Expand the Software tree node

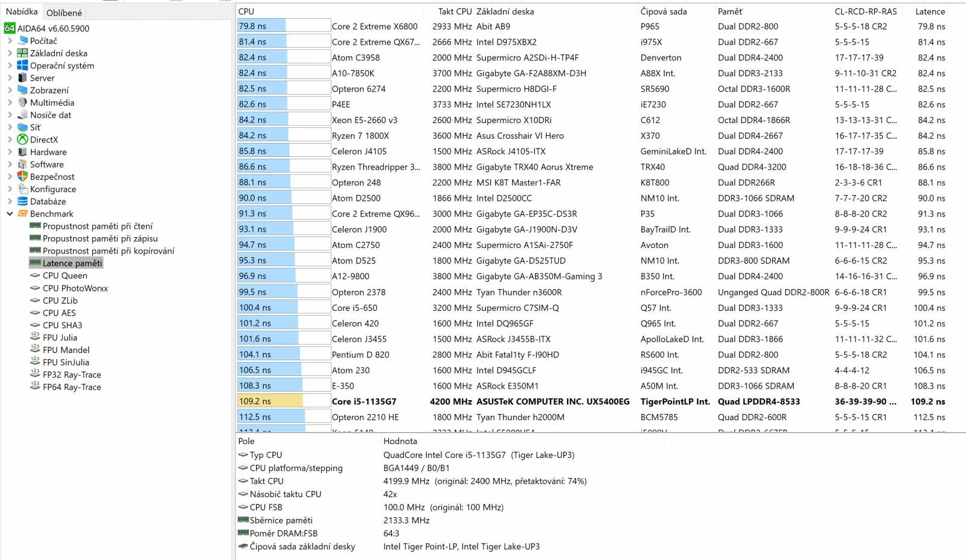click(x=10, y=164)
